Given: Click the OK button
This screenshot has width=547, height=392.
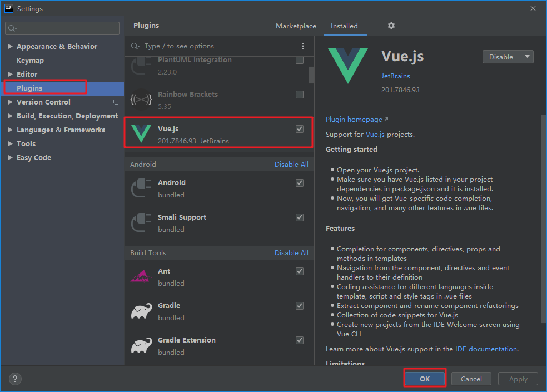Looking at the screenshot, I should 425,379.
